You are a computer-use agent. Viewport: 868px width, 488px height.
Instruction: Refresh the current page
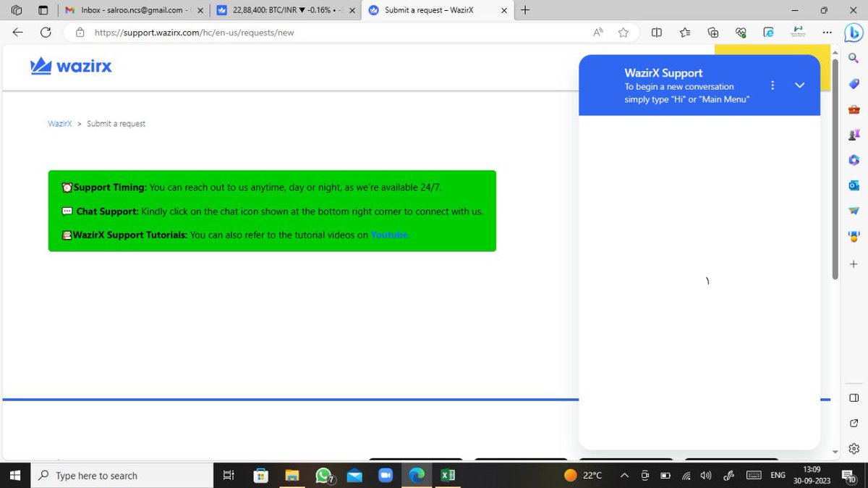[x=46, y=32]
